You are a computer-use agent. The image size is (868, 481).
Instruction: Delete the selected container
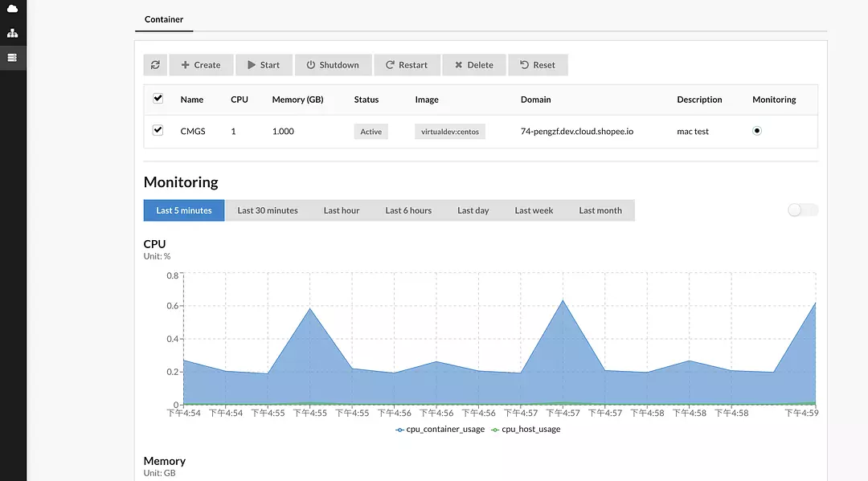point(473,65)
